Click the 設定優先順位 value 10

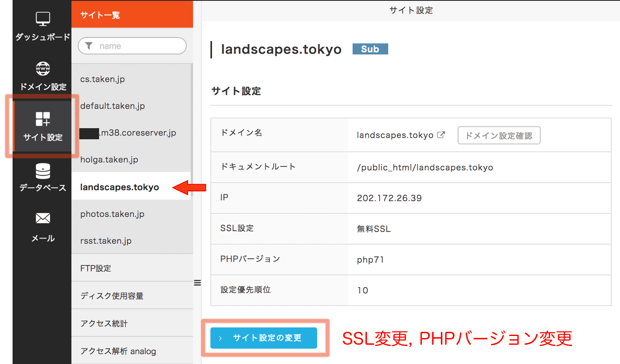[x=363, y=290]
